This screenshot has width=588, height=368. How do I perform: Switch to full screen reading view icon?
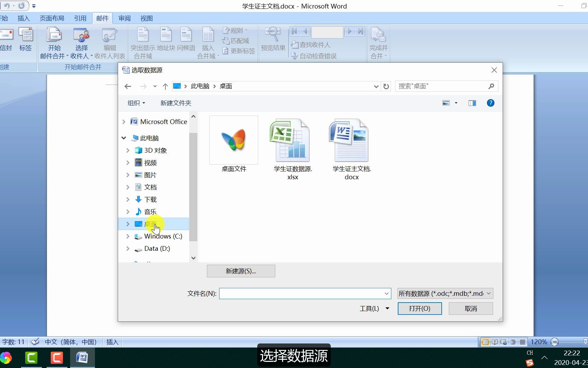pyautogui.click(x=494, y=342)
